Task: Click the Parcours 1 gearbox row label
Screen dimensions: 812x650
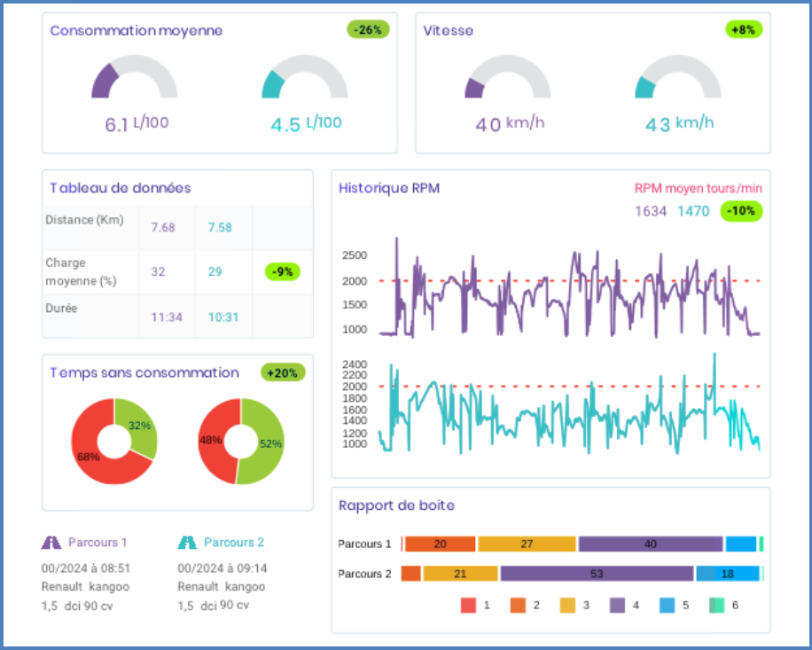Action: point(364,544)
